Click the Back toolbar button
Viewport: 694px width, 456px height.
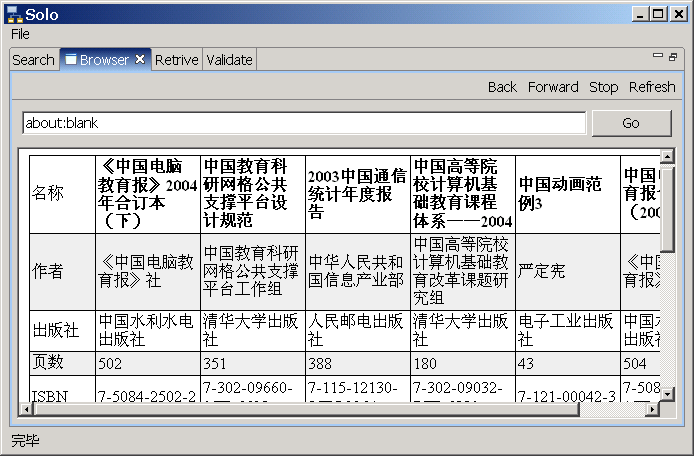click(502, 87)
